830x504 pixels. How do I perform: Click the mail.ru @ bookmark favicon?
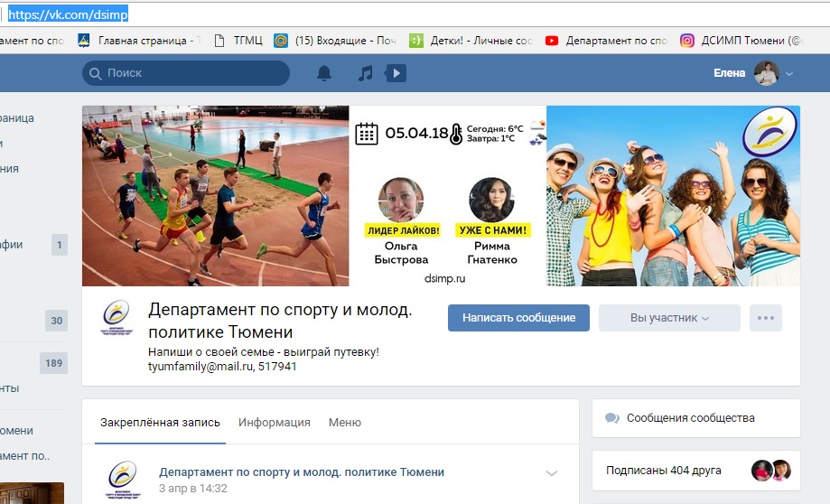click(281, 41)
